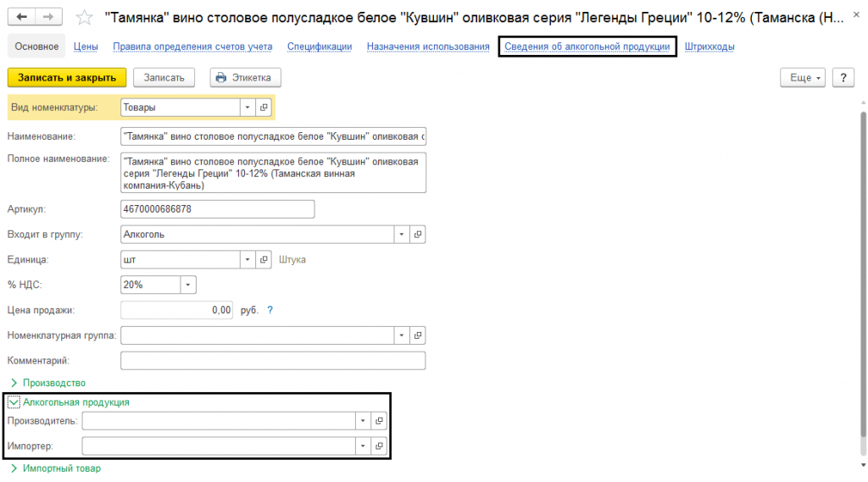
Task: Switch to Сведения об алкогольной продукции tab
Action: pos(587,47)
